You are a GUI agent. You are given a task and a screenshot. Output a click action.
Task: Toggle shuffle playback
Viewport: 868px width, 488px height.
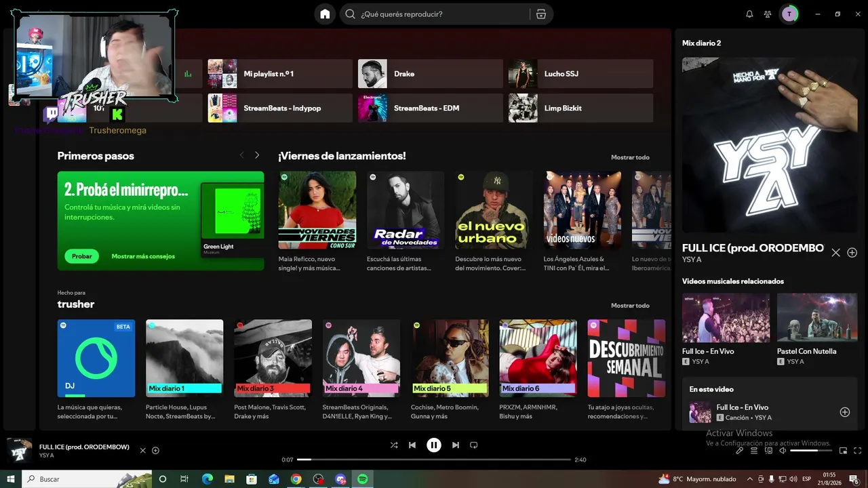(394, 445)
